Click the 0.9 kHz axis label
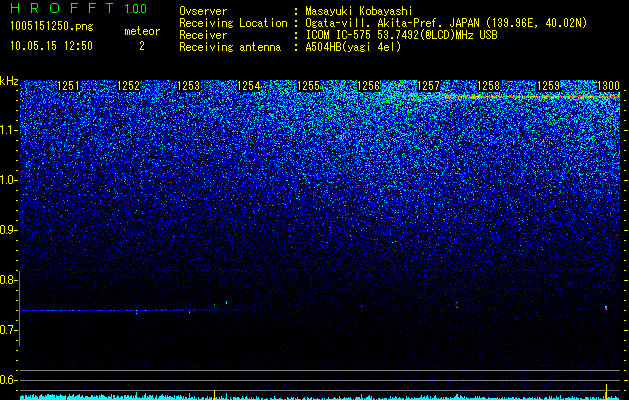The image size is (629, 400). click(8, 230)
